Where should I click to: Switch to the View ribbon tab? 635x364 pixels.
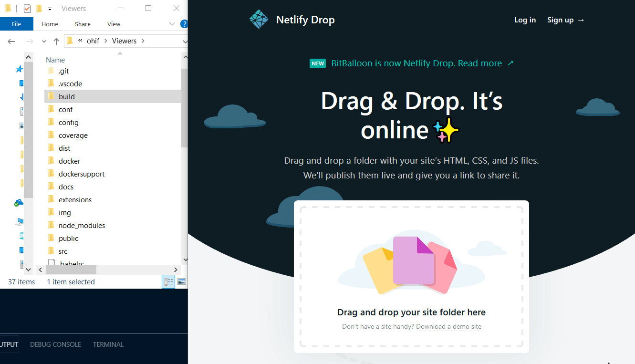click(x=114, y=23)
